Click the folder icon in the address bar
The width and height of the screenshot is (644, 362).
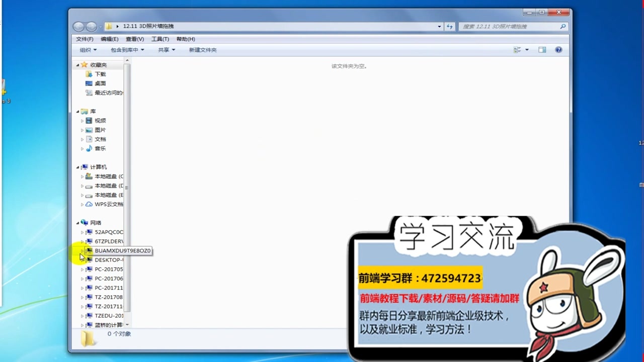tap(109, 26)
